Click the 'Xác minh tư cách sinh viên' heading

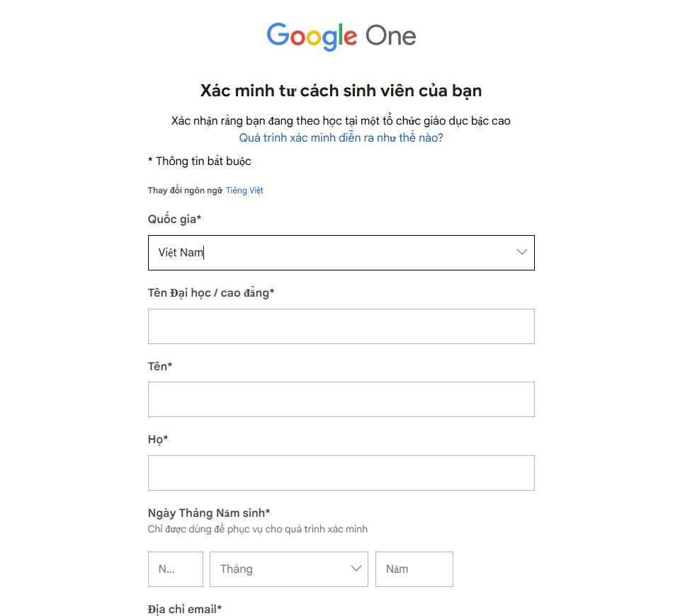tap(341, 91)
